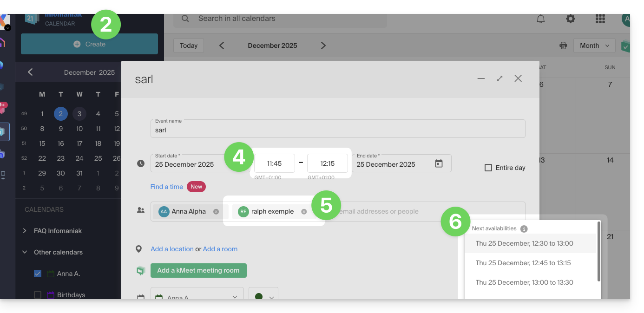Open end date calendar picker icon

pos(439,163)
